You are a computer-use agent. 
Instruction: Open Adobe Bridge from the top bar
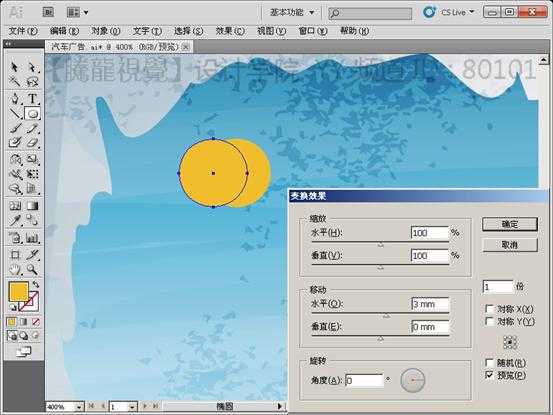pos(48,12)
